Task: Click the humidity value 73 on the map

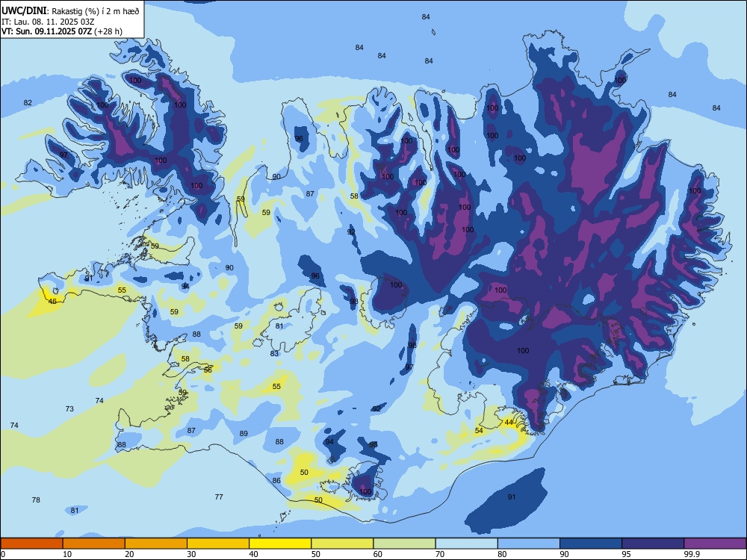Action: click(x=69, y=408)
